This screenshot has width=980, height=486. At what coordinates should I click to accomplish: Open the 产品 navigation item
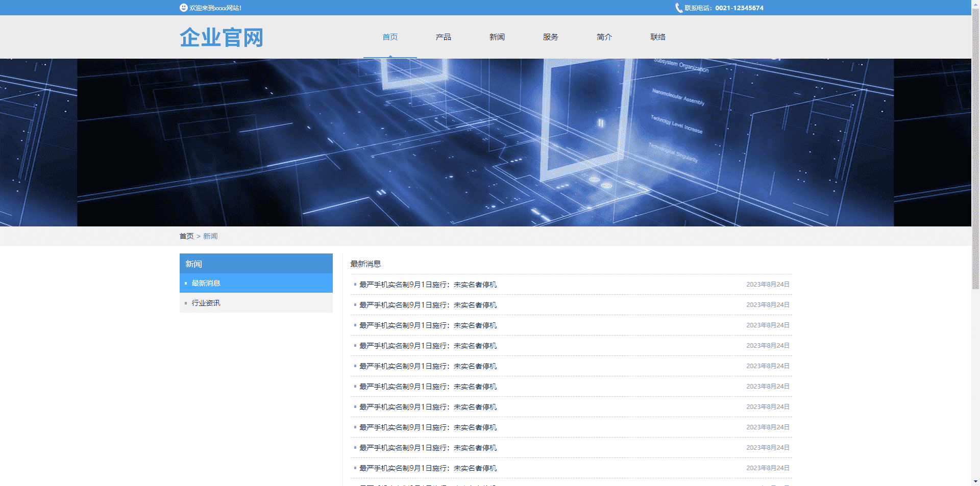[x=444, y=37]
